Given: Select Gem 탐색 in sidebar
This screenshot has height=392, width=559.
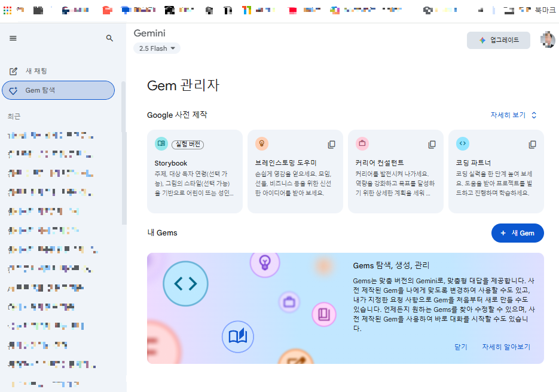Looking at the screenshot, I should (58, 90).
